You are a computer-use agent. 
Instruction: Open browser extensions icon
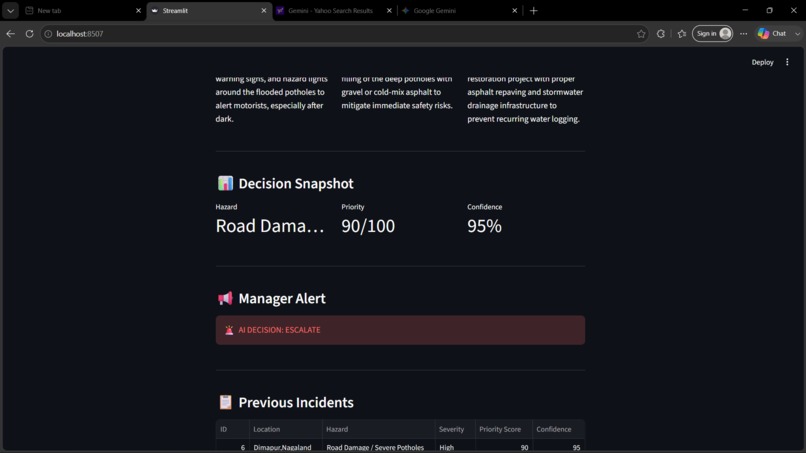[661, 33]
